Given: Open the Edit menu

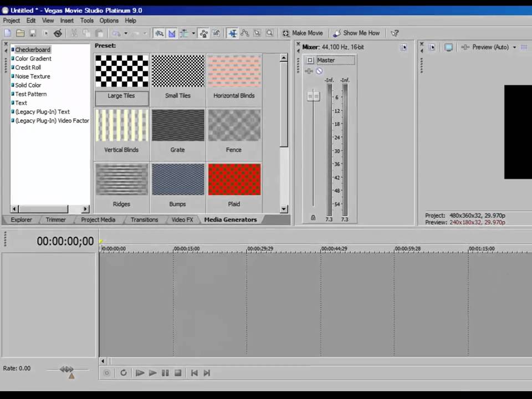Looking at the screenshot, I should 31,21.
